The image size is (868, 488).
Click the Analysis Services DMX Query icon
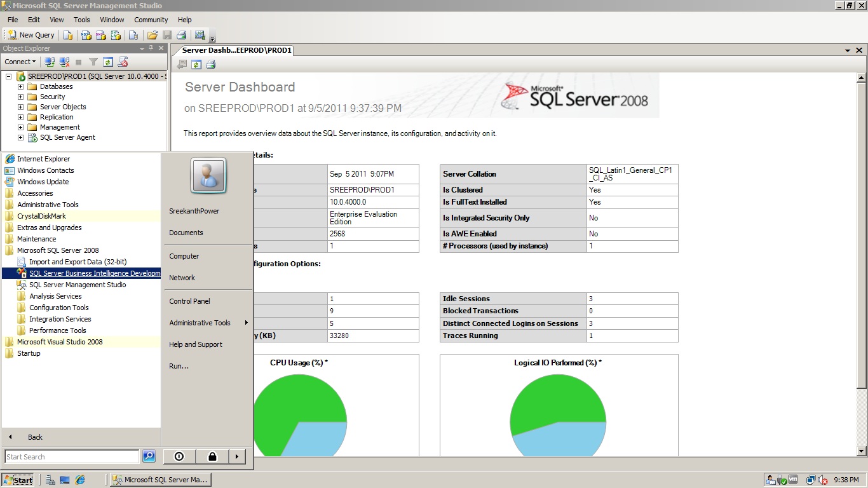tap(101, 35)
